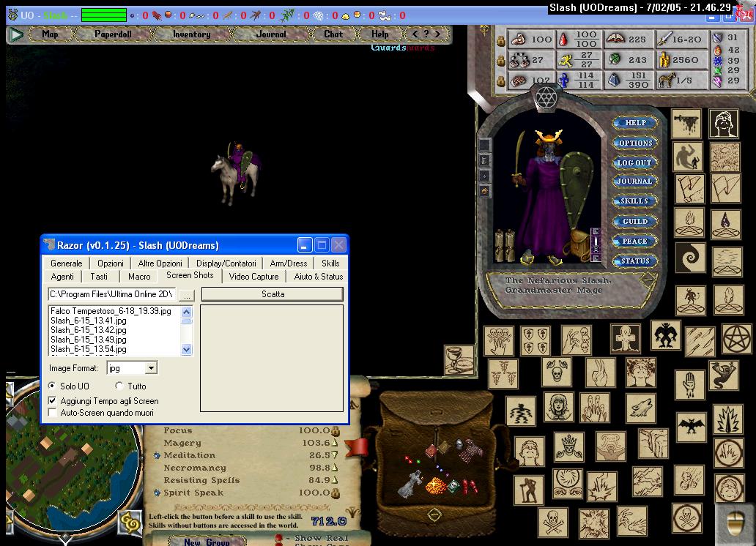
Task: Enable Auto-Screen quando muori checkbox
Action: pos(53,413)
